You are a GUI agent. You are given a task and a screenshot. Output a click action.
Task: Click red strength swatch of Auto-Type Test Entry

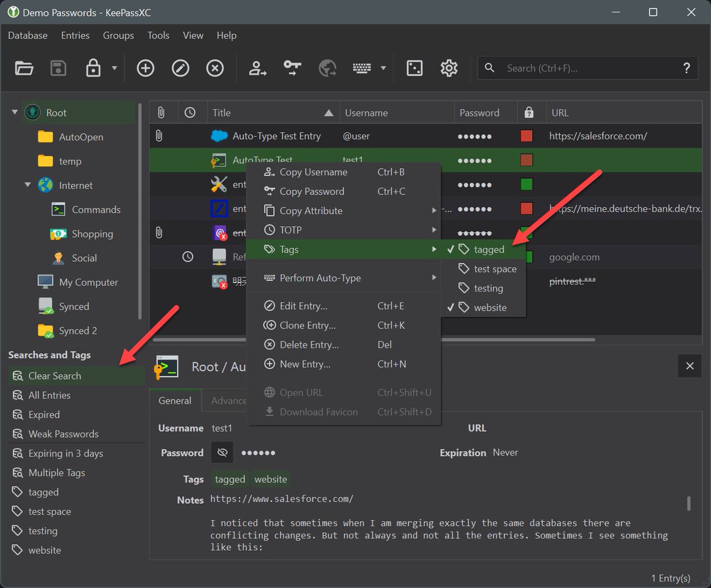(526, 136)
